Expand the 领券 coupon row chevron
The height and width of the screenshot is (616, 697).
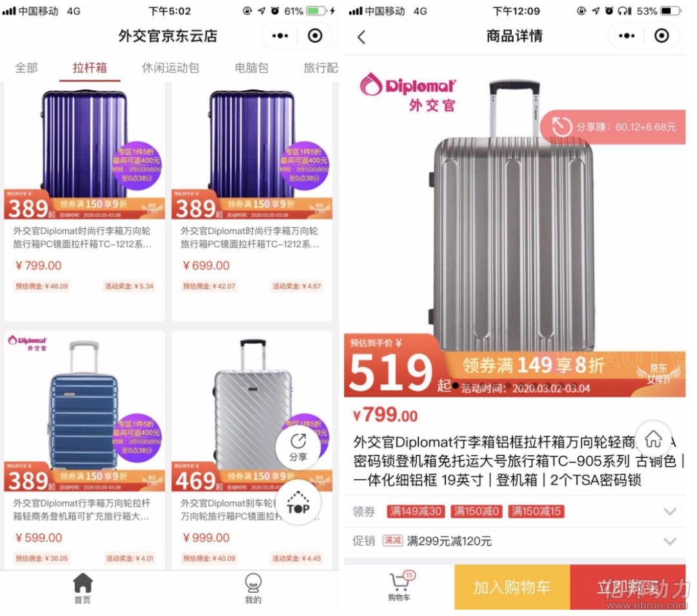(670, 512)
